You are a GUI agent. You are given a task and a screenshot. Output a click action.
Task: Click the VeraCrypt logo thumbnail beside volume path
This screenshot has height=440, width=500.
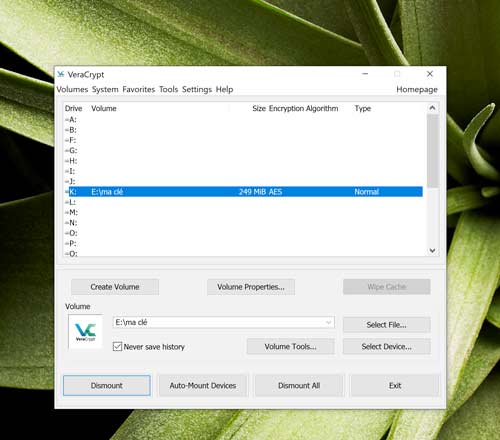[x=85, y=331]
